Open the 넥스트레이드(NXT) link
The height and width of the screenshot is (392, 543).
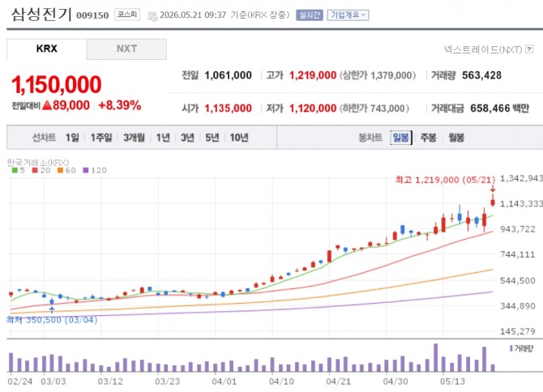click(483, 49)
